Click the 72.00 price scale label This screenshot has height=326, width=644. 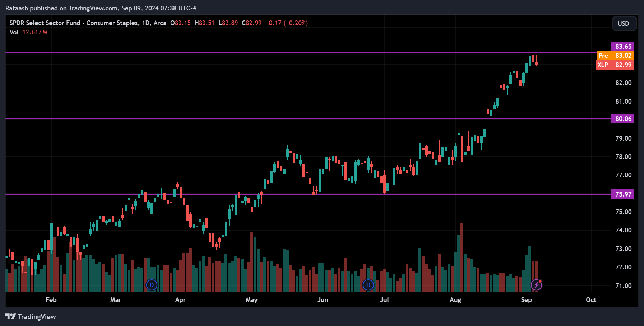(x=624, y=267)
